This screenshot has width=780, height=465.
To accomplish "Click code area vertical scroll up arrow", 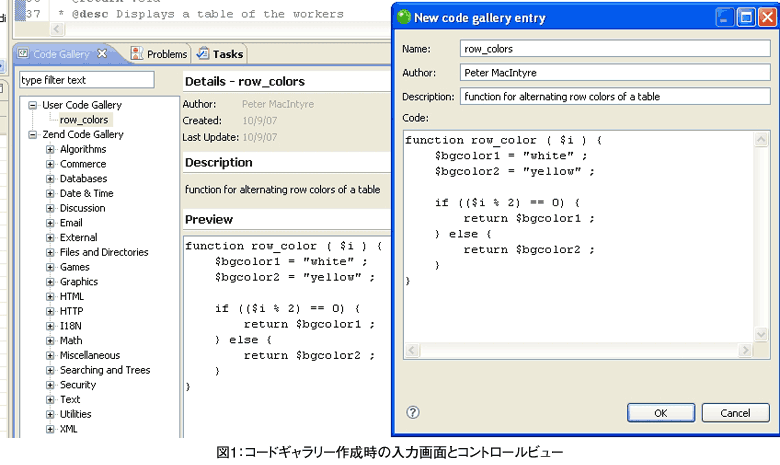I will [761, 139].
